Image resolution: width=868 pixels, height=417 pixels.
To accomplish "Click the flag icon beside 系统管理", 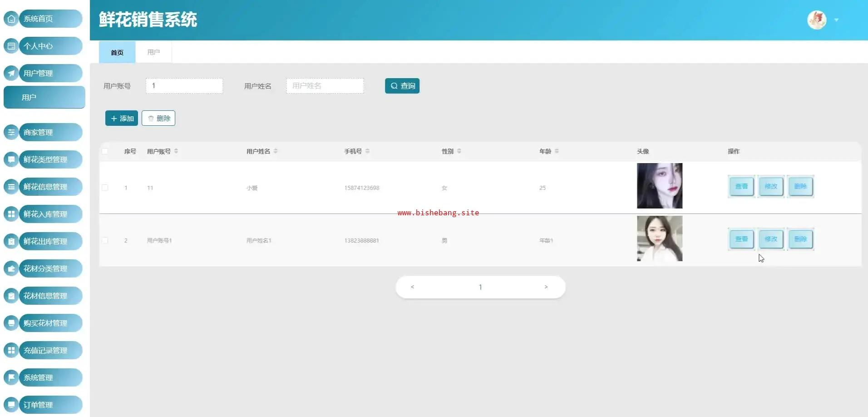I will (x=11, y=377).
